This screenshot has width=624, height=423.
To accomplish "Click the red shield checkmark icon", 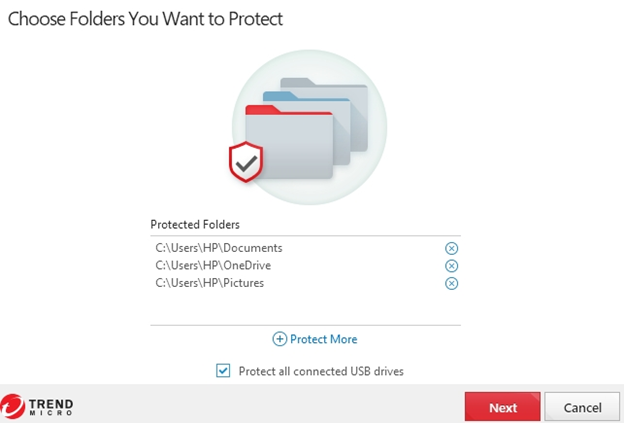I will [x=246, y=162].
